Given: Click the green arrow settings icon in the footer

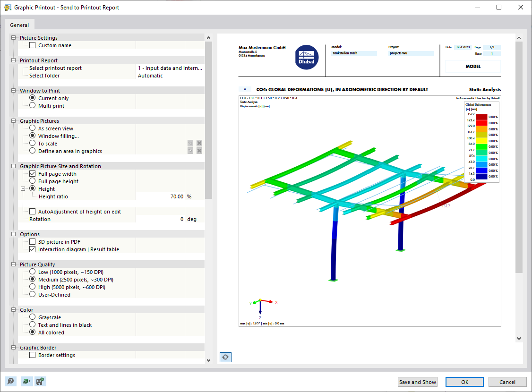Looking at the screenshot, I should pyautogui.click(x=26, y=382).
